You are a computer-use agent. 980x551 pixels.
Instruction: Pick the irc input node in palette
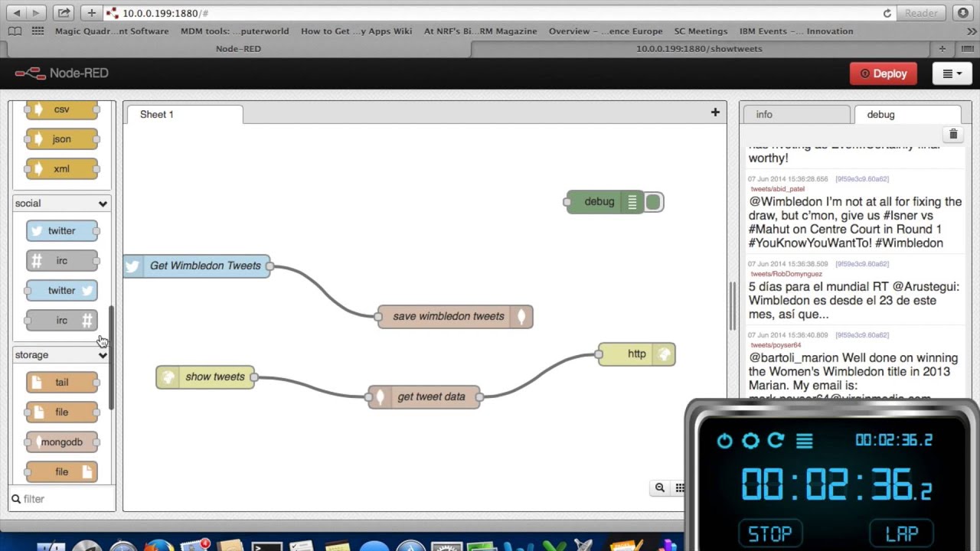tap(62, 260)
